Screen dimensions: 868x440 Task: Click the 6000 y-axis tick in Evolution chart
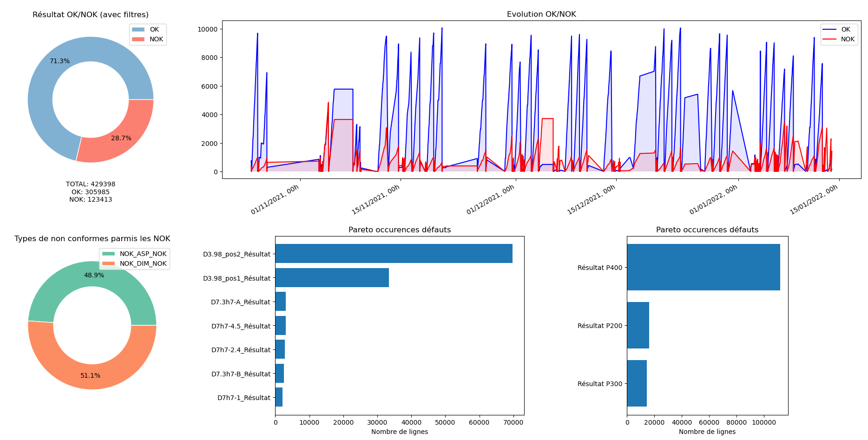209,86
